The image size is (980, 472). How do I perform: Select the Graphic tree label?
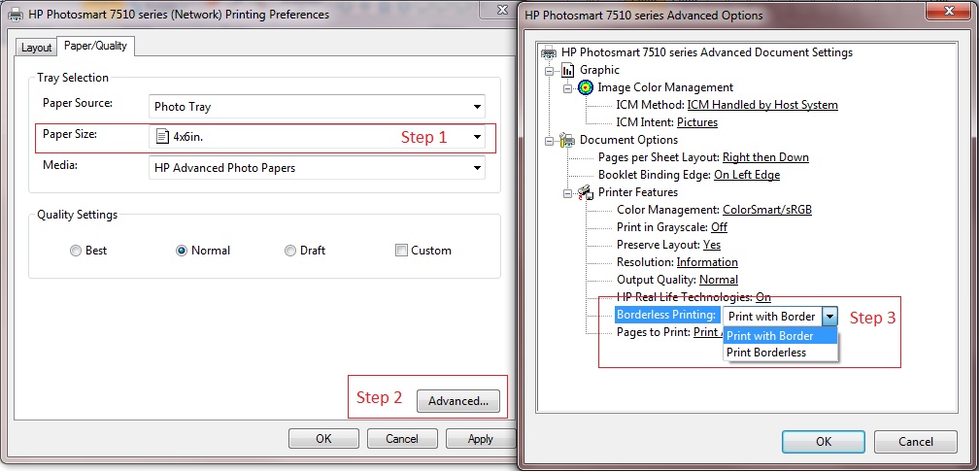[x=599, y=70]
